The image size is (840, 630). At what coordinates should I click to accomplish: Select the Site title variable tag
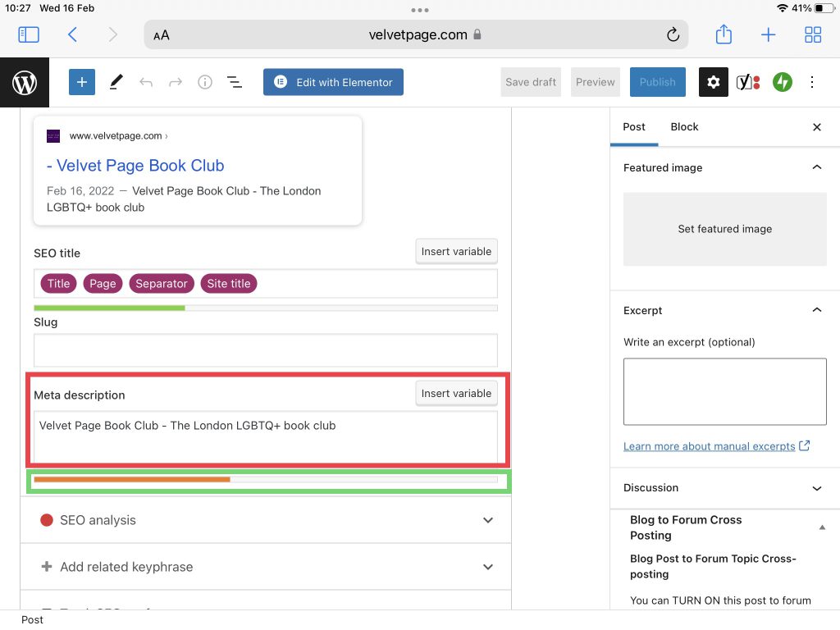229,283
